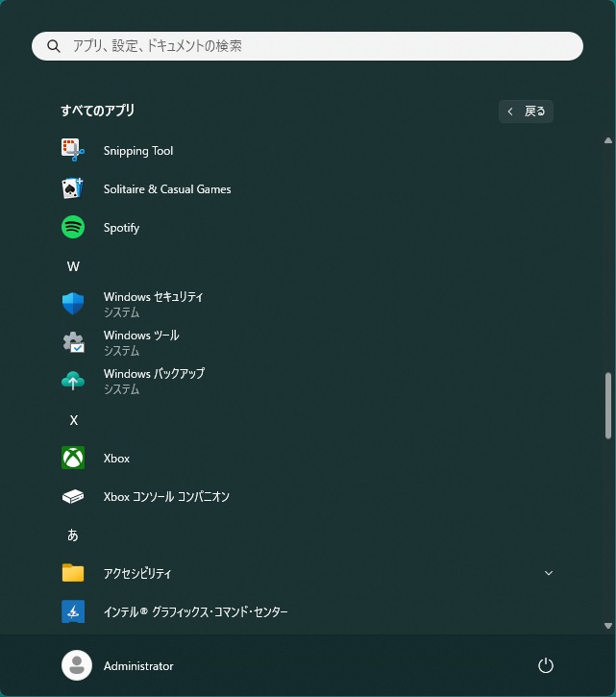Click the Administrator user avatar
The image size is (616, 697).
[x=77, y=665]
